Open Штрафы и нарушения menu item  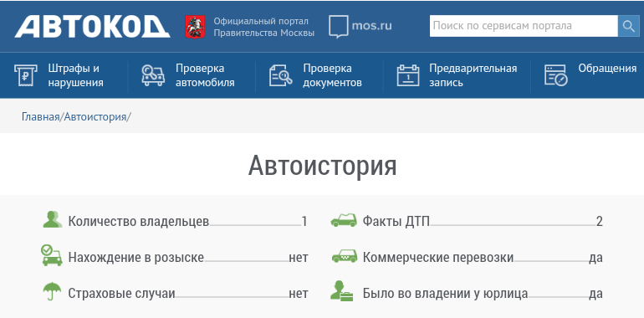tap(74, 75)
